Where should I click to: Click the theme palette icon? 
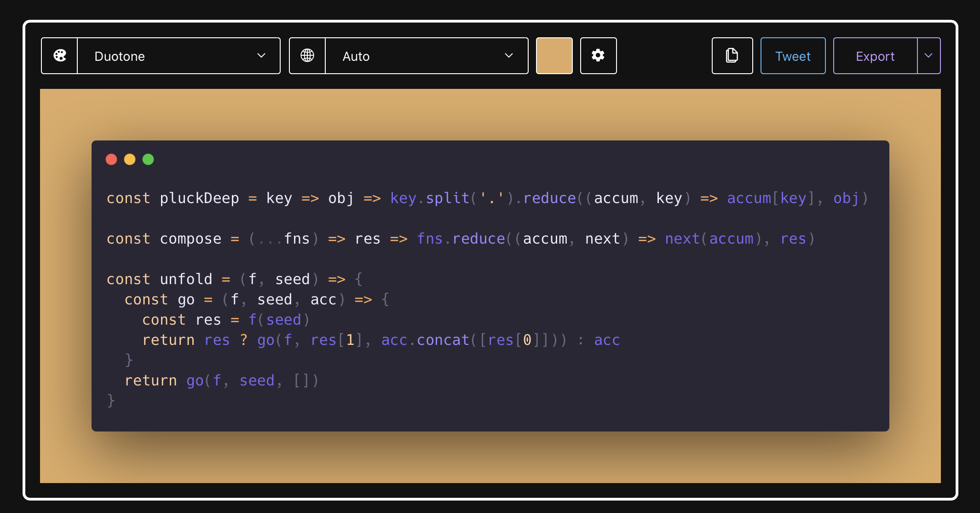tap(60, 56)
